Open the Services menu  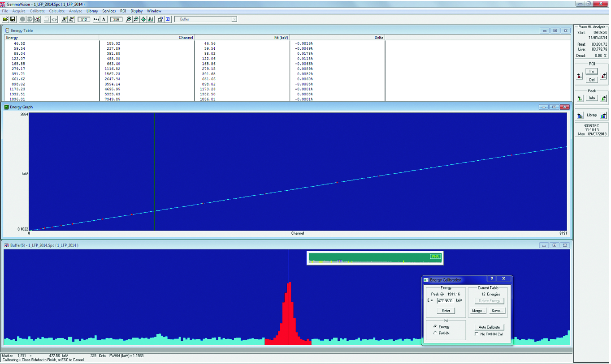pyautogui.click(x=109, y=11)
